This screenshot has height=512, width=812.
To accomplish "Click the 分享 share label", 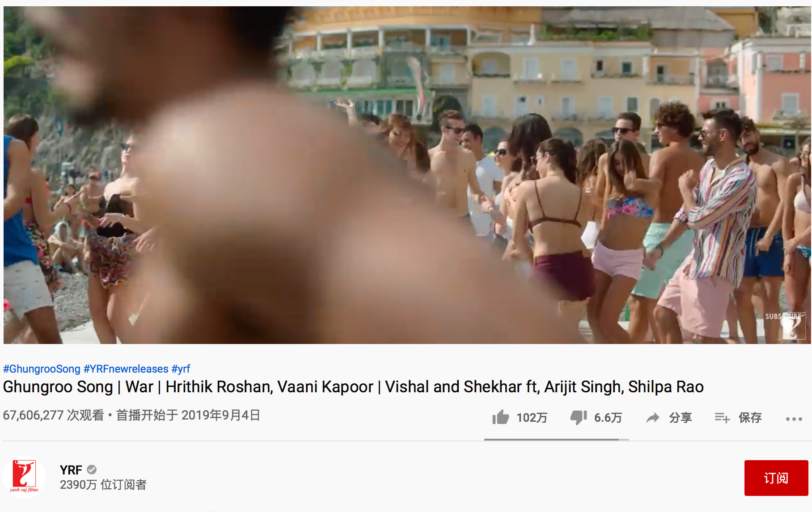I will pyautogui.click(x=680, y=418).
